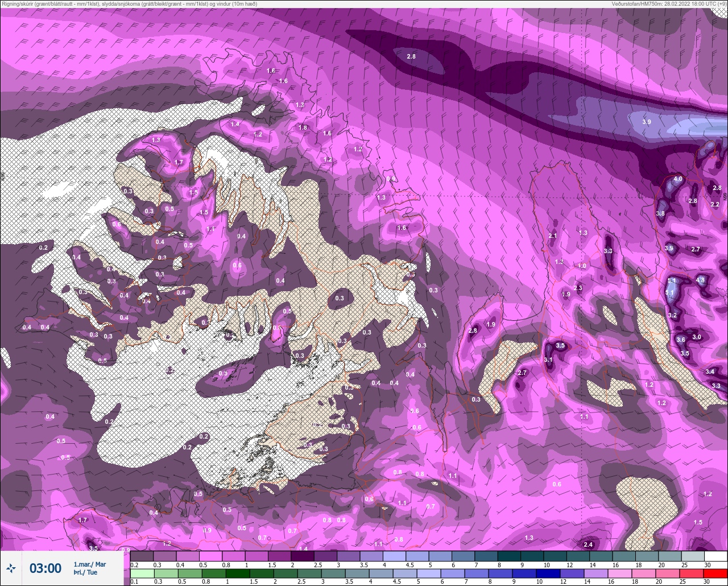This screenshot has width=728, height=586.
Task: Click the 1.0 precipitation value on the map
Action: click(x=582, y=266)
